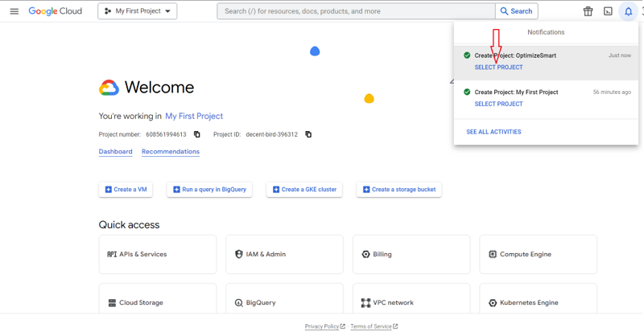644x336 pixels.
Task: Select project under Create Project: My First Project
Action: tap(498, 104)
